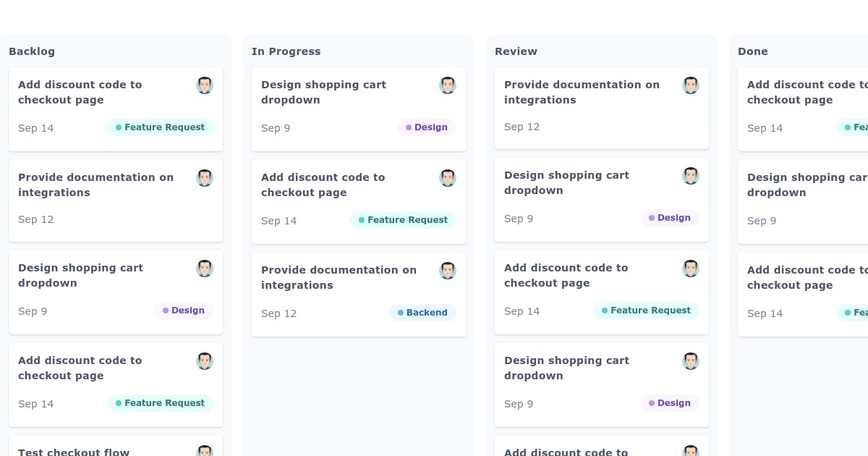Select the "Design" tag in the Review column
868x456 pixels.
669,217
